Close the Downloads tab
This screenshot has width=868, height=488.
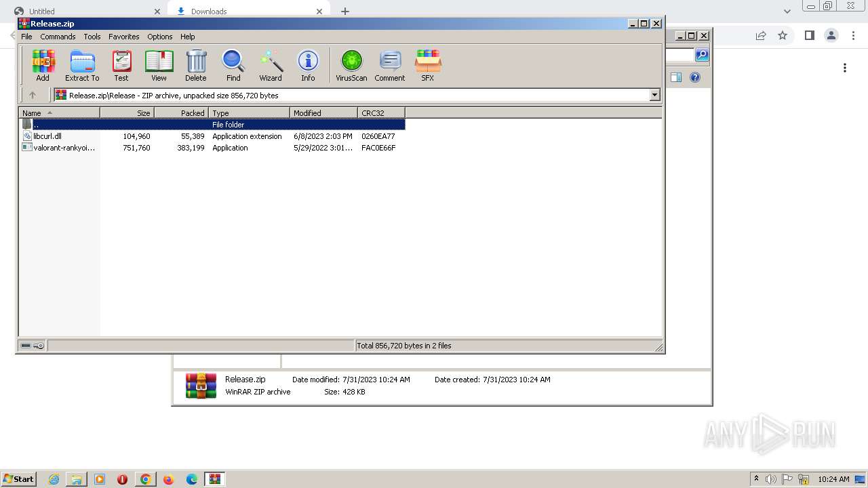pyautogui.click(x=319, y=12)
